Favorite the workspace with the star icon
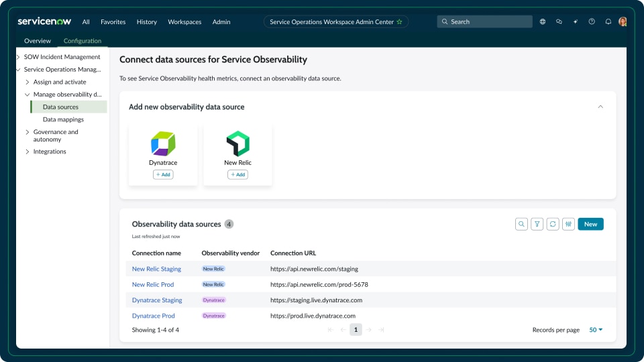The width and height of the screenshot is (644, 362). pos(399,21)
